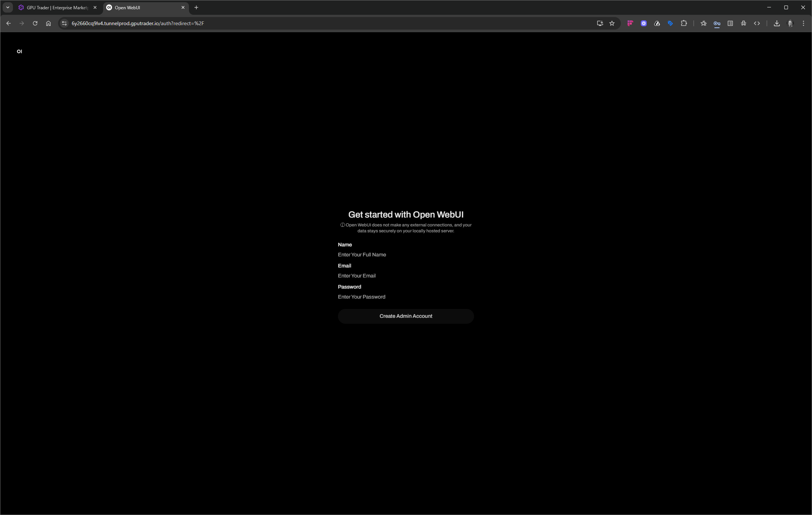View site information icon beside the URL
The width and height of the screenshot is (812, 515).
(x=64, y=23)
